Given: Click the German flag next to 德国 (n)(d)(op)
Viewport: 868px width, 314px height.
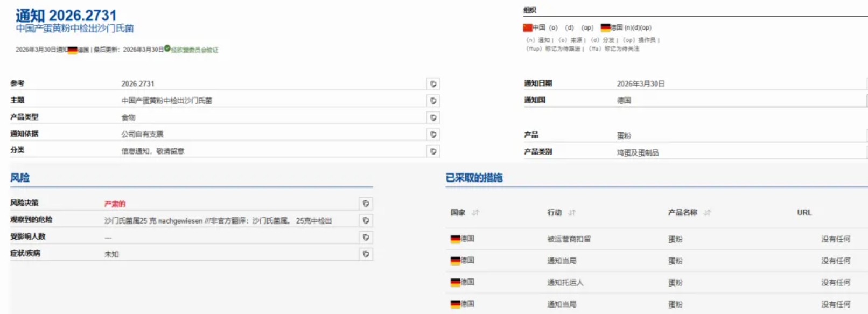Looking at the screenshot, I should pyautogui.click(x=605, y=27).
